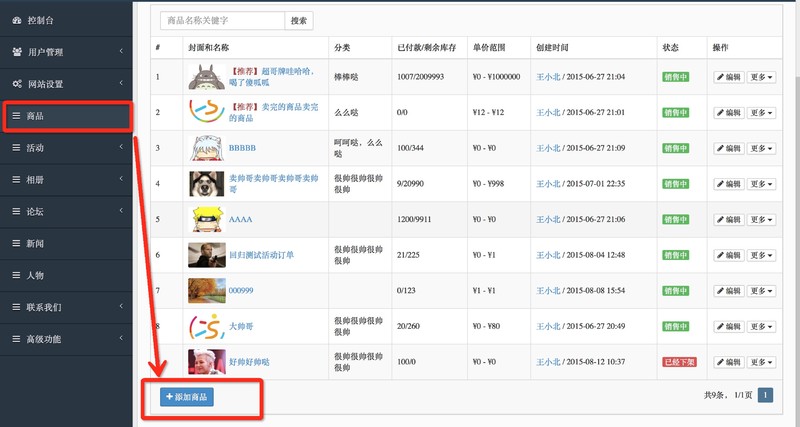This screenshot has height=427, width=800.
Task: Open 新闻 section in sidebar
Action: tap(66, 243)
